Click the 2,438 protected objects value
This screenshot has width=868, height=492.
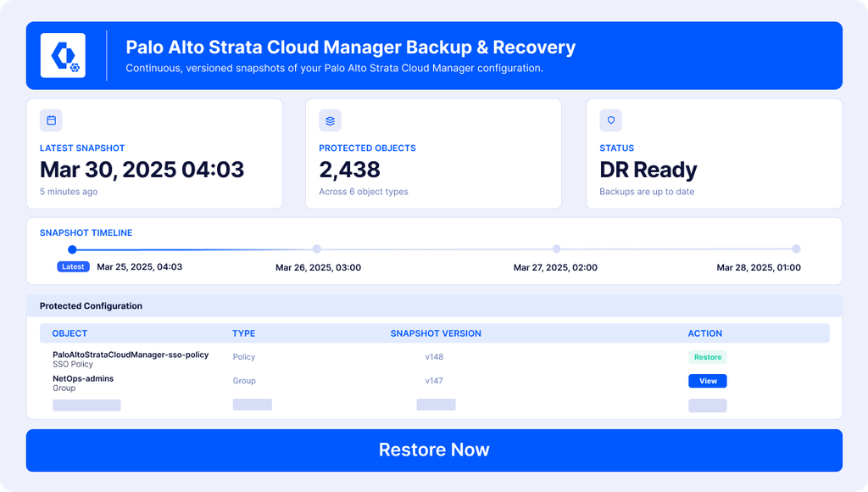click(349, 170)
